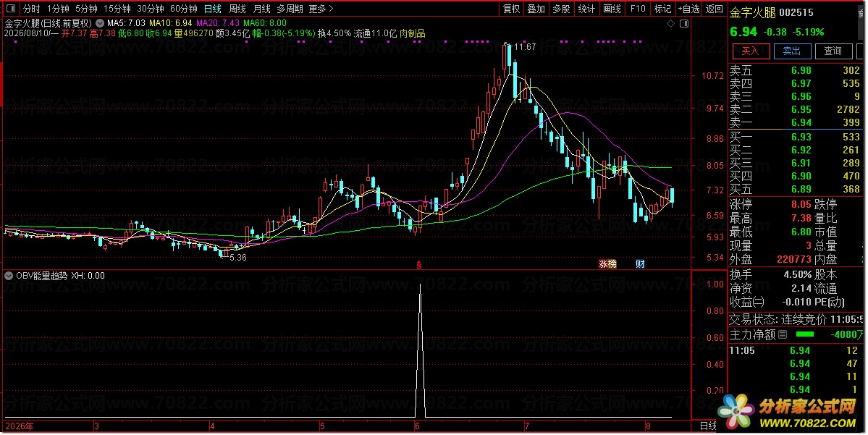
Task: Click the white OBV spike peak
Action: [420, 286]
